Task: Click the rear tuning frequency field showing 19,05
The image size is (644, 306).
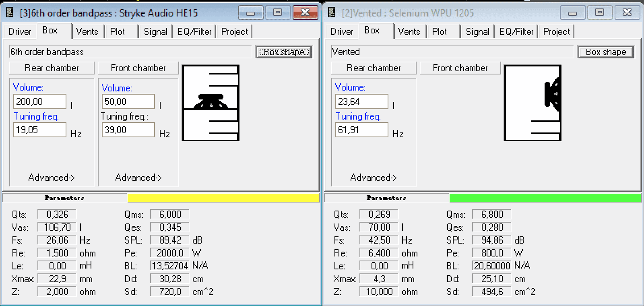Action: click(40, 130)
